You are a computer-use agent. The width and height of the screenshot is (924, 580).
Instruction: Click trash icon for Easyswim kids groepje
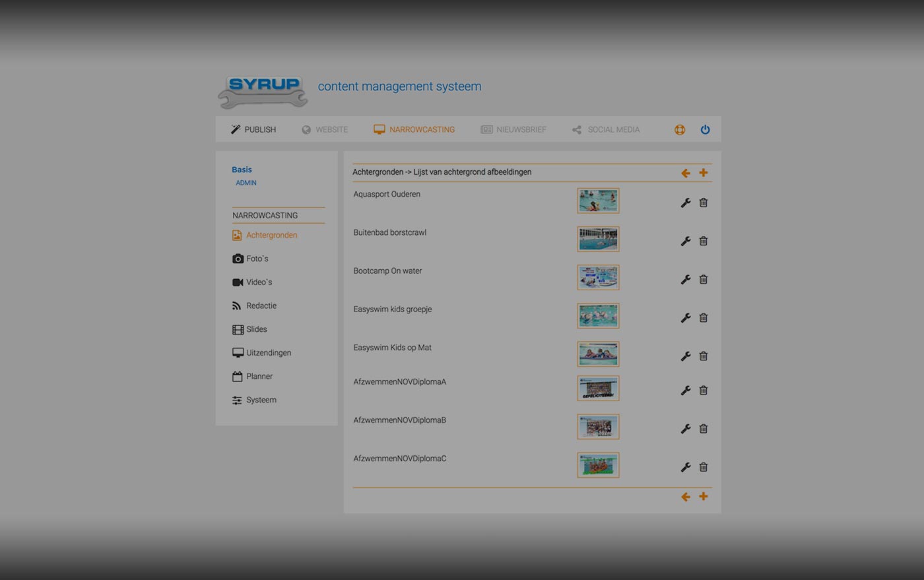(x=704, y=318)
